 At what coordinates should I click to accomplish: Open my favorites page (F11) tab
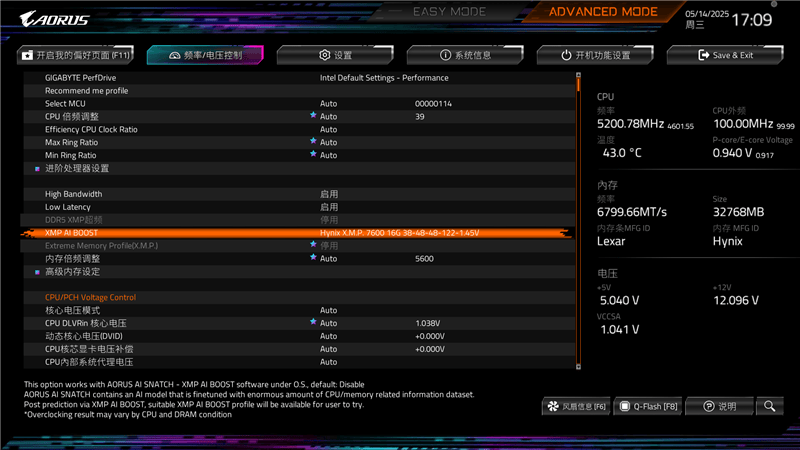76,55
